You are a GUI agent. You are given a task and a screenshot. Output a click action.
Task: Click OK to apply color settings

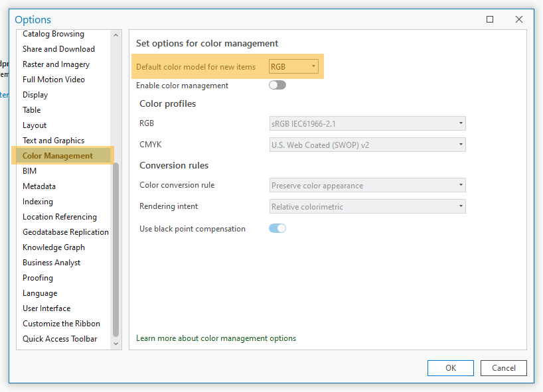click(450, 368)
